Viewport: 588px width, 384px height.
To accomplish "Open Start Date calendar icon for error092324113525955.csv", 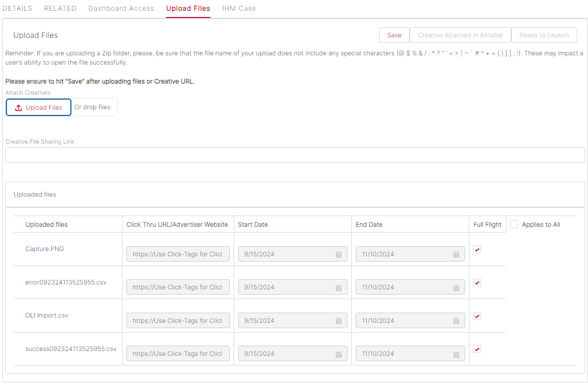I will pos(339,287).
